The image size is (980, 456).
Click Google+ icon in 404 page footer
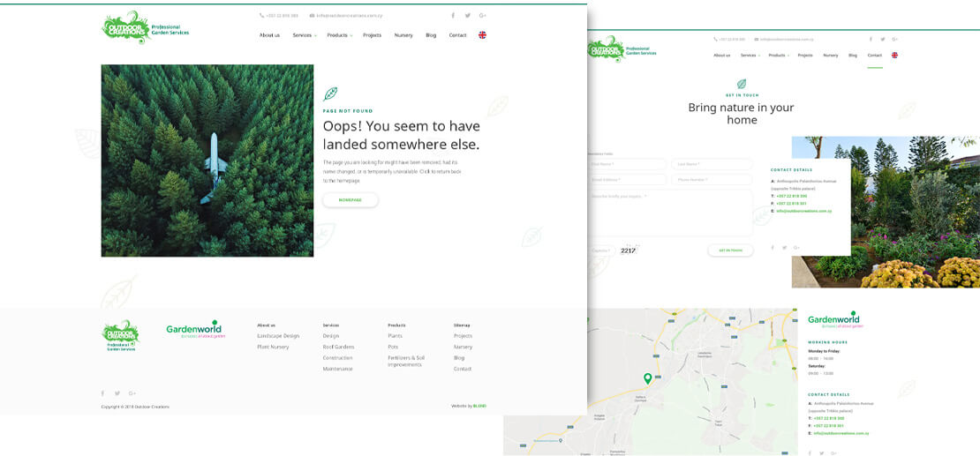[132, 393]
